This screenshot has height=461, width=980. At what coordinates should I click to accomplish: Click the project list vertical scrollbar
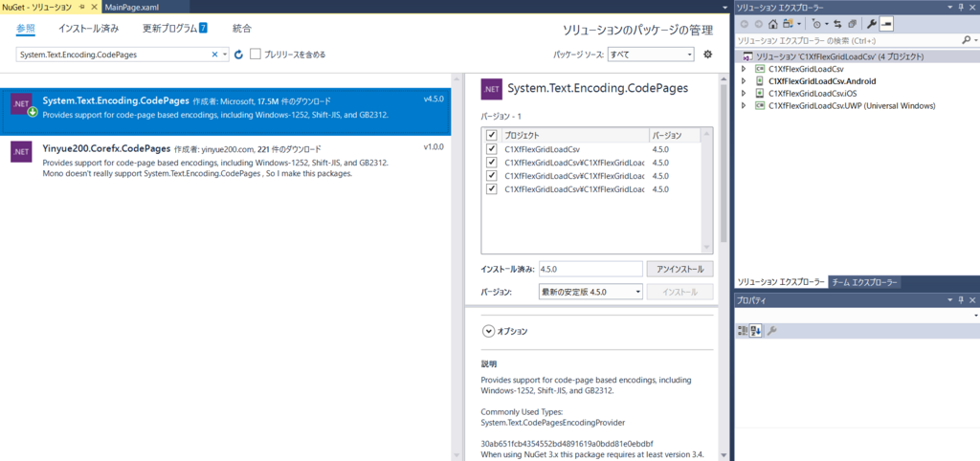[707, 190]
